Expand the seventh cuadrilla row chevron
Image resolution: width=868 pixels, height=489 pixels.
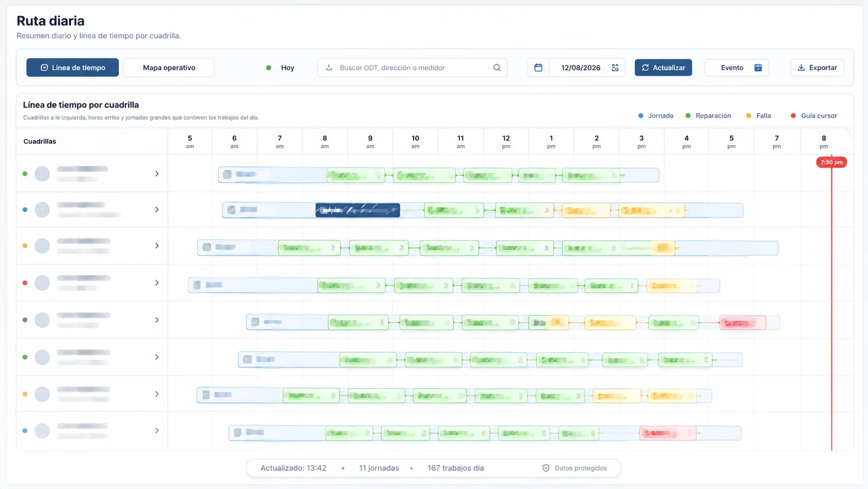click(157, 394)
